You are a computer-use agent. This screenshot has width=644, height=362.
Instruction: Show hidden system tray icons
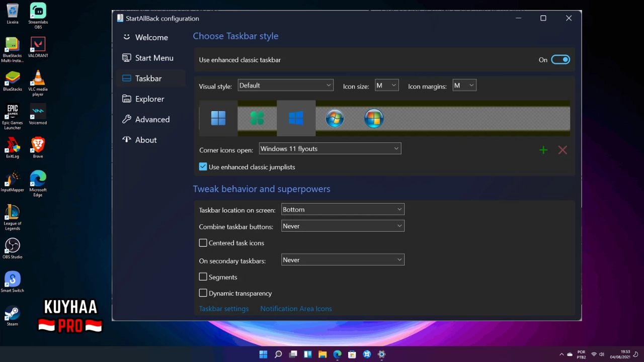pos(561,354)
